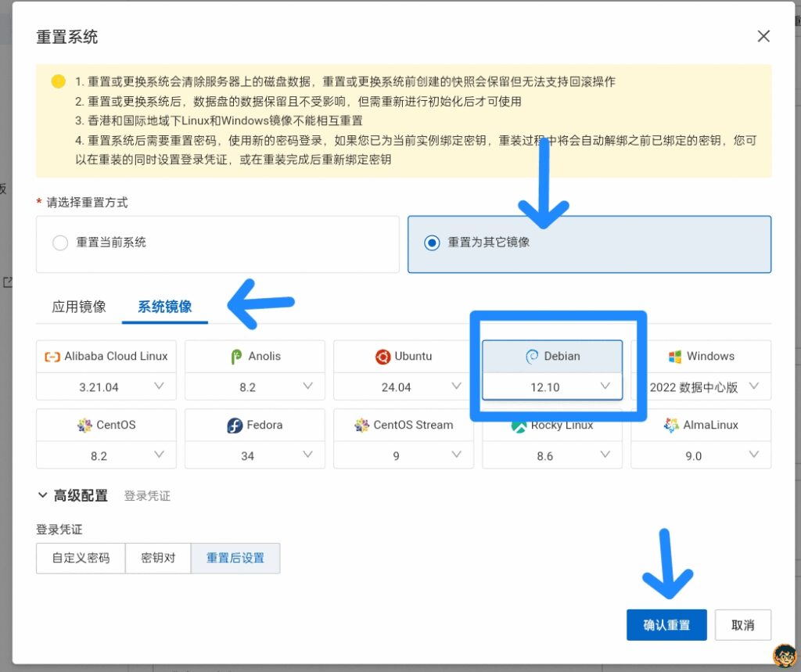Click the 重置系统 dialog title
The image size is (801, 672).
pos(67,37)
